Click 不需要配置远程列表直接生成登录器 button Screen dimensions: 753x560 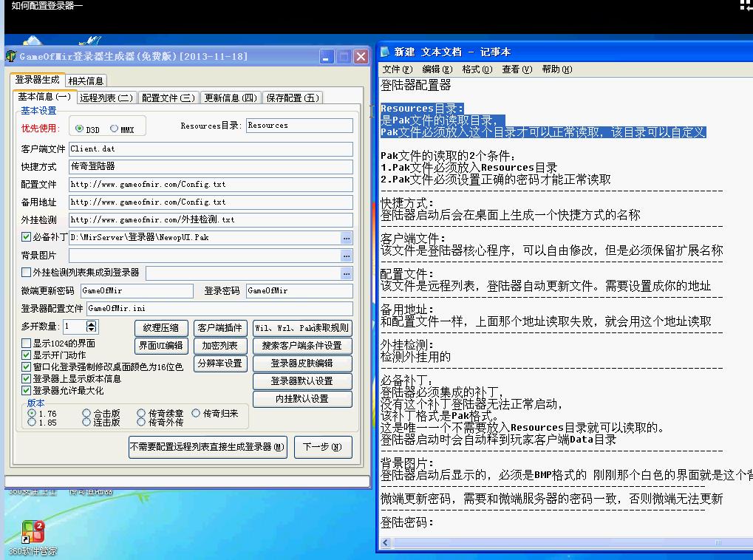pos(208,447)
